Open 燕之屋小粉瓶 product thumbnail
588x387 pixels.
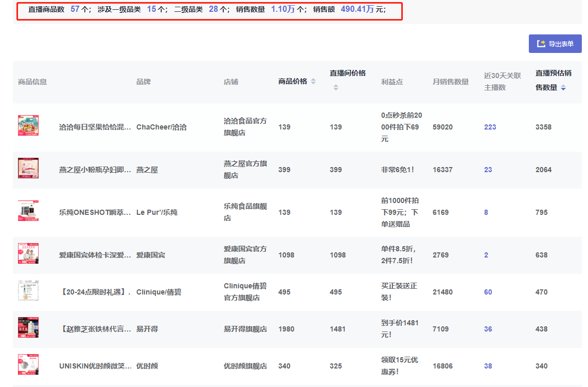[x=28, y=168]
